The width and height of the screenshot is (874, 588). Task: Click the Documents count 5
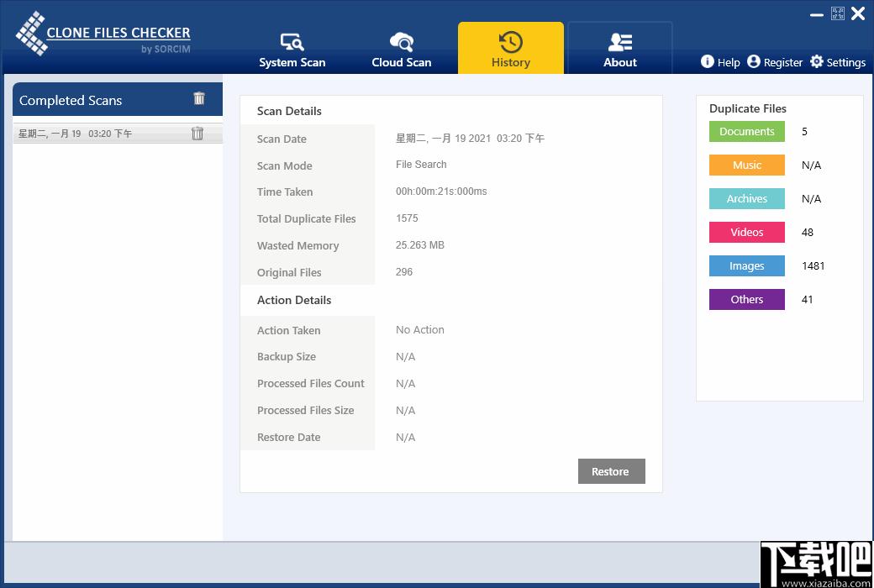[804, 132]
